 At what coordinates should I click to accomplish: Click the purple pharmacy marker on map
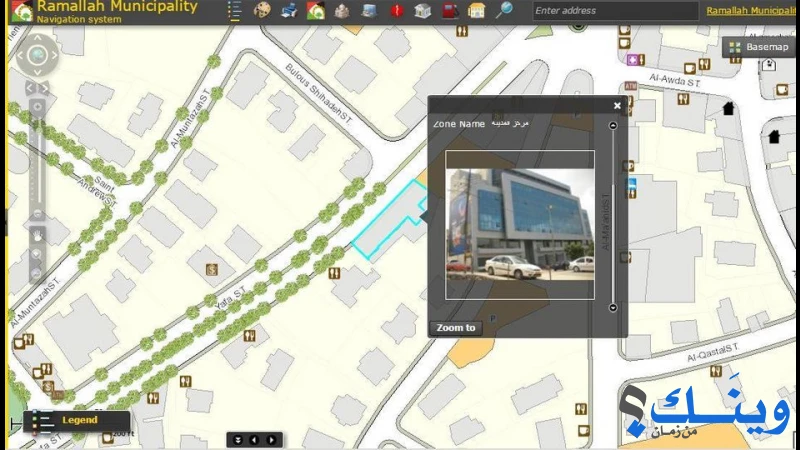click(x=633, y=60)
